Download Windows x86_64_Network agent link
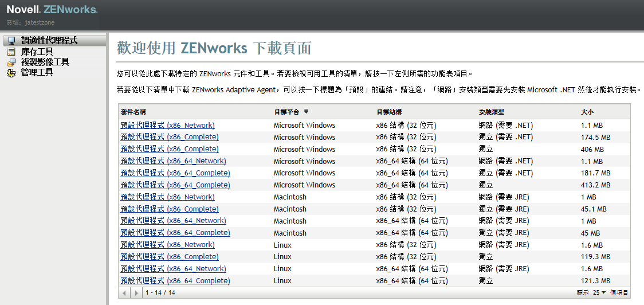 [x=174, y=161]
